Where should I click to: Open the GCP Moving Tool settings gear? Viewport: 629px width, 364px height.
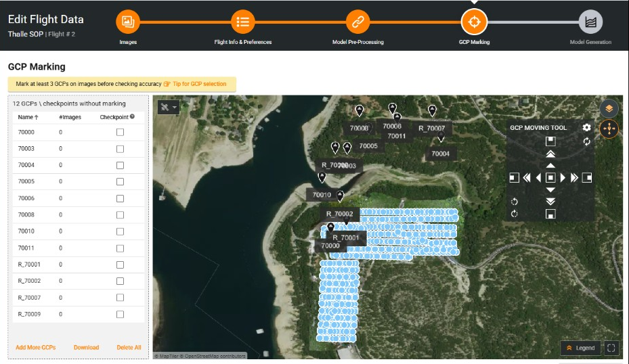coord(587,128)
